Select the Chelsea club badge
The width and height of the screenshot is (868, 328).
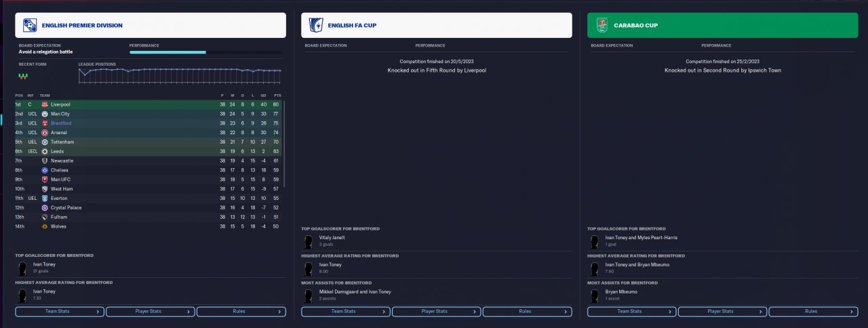tap(44, 170)
